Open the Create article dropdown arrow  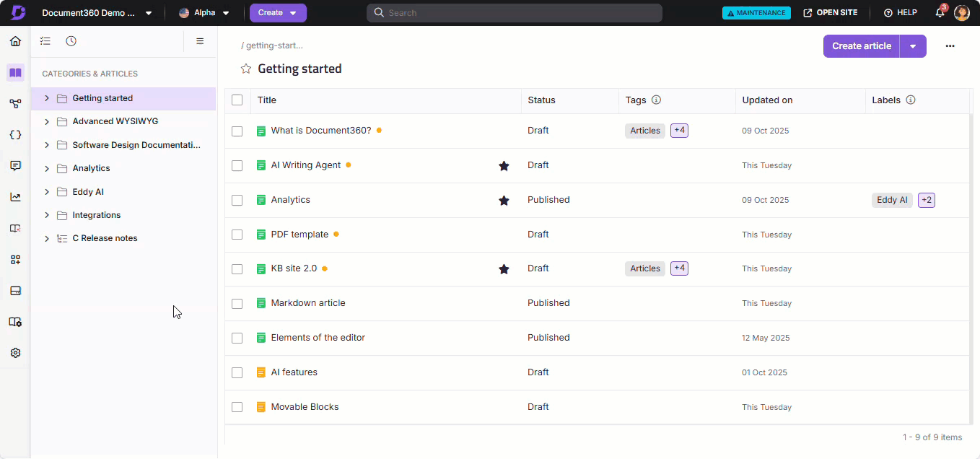coord(913,46)
